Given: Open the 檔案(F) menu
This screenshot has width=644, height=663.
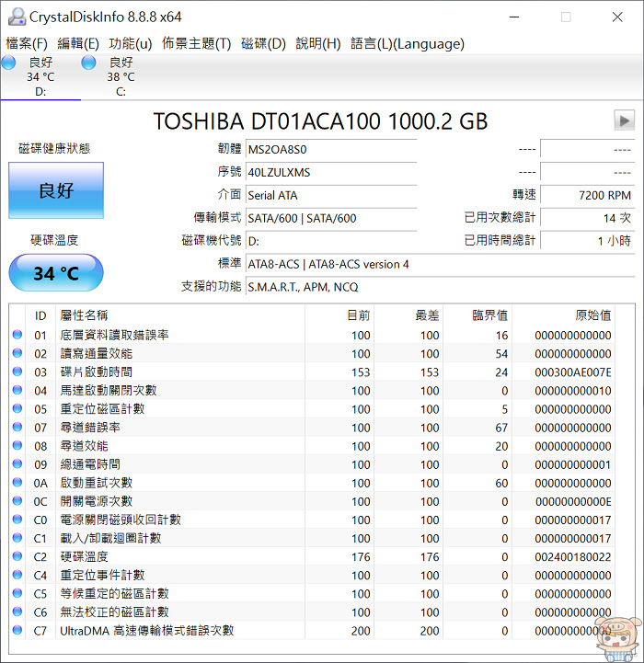Looking at the screenshot, I should [x=27, y=43].
